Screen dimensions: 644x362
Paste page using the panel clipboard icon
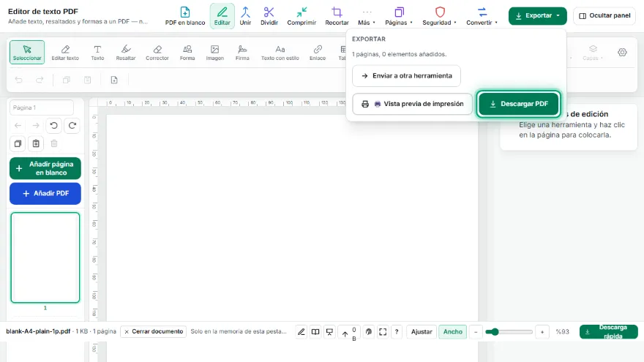click(x=36, y=143)
